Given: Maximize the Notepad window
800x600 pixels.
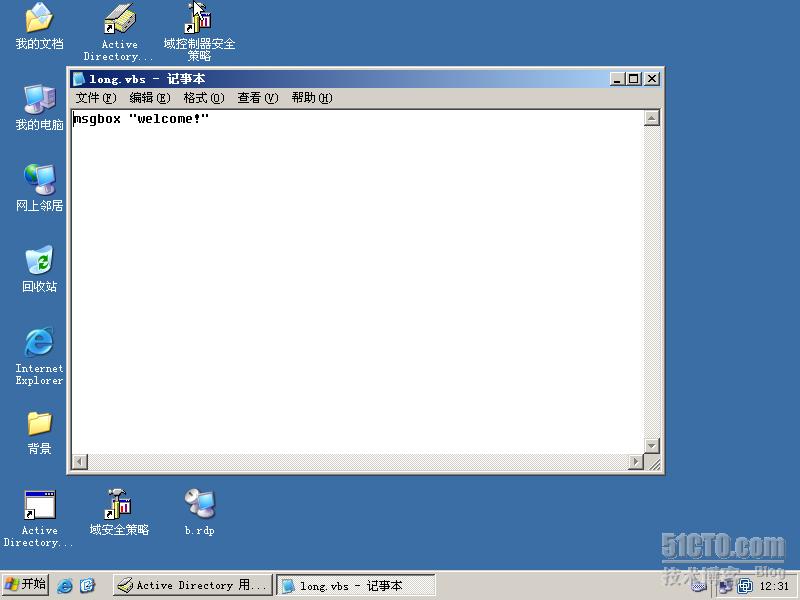Looking at the screenshot, I should [634, 79].
